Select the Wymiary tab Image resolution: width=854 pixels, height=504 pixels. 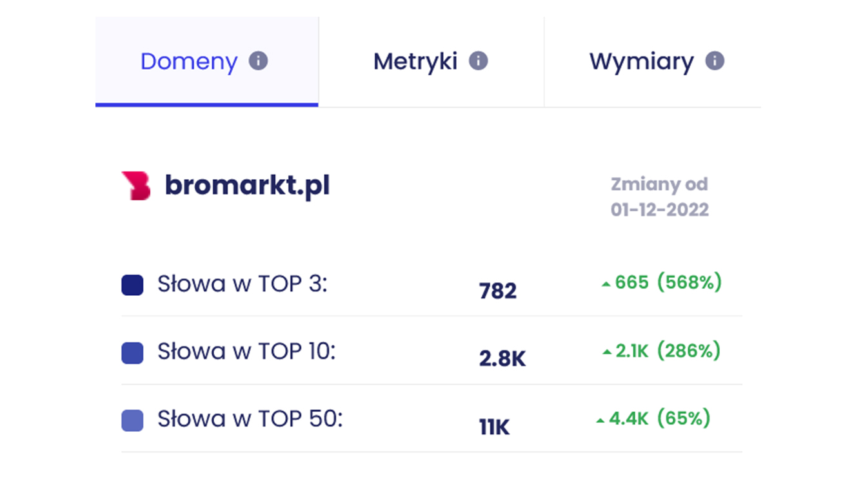[x=641, y=62]
